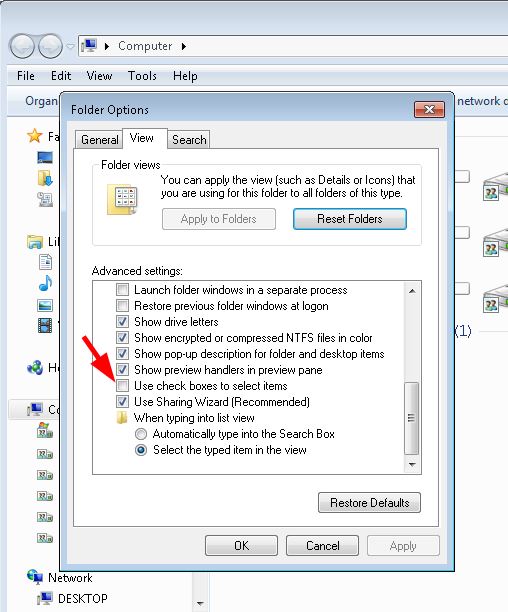Click the Pictures library icon

[x=45, y=305]
